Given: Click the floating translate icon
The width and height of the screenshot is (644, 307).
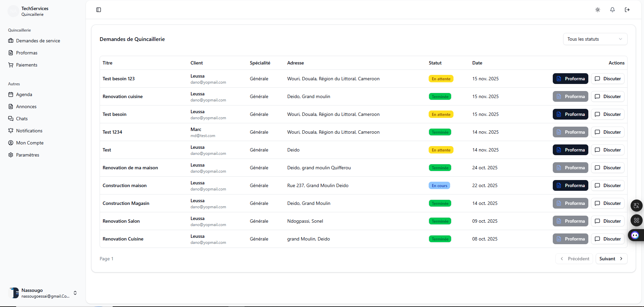Looking at the screenshot, I should (636, 206).
